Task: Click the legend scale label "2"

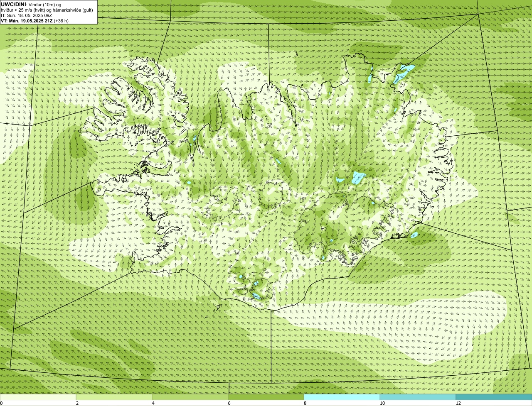Action: (x=77, y=403)
